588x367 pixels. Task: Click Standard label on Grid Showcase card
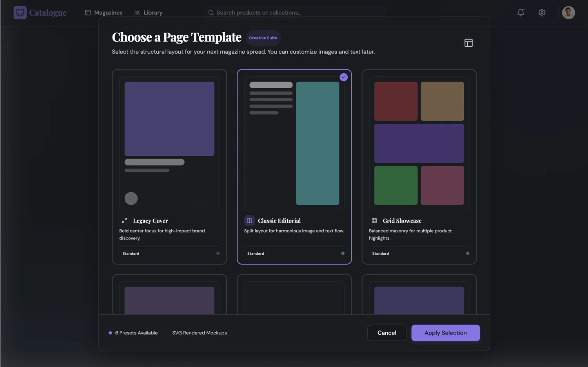pyautogui.click(x=381, y=254)
